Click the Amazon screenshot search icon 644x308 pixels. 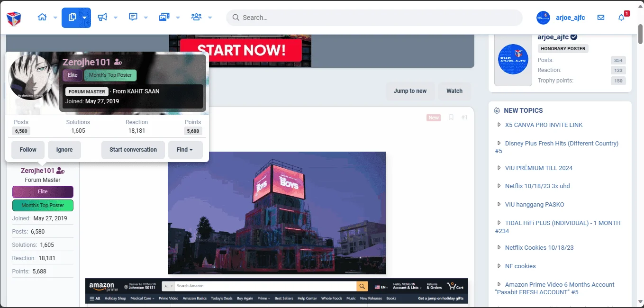coord(363,286)
